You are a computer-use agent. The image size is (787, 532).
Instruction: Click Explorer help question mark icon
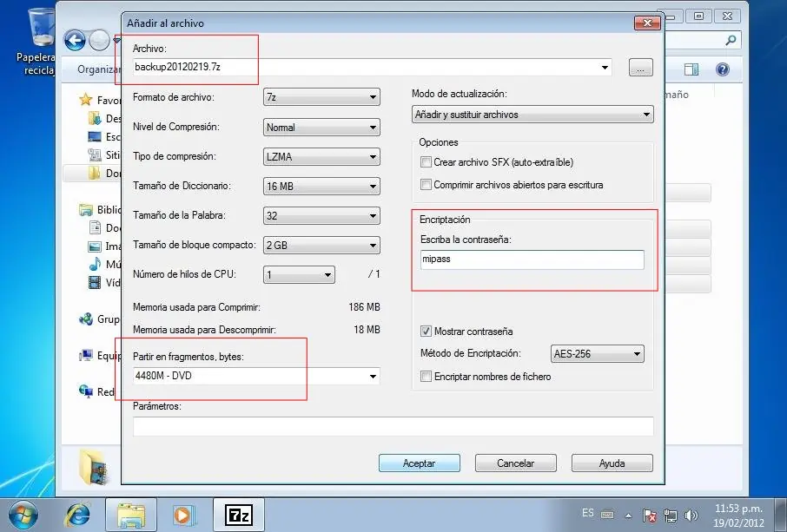[x=723, y=69]
